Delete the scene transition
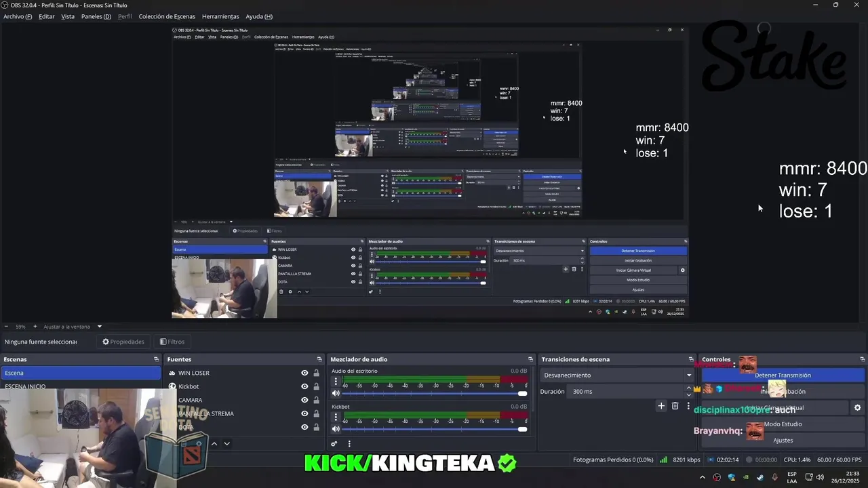This screenshot has height=488, width=868. click(675, 406)
